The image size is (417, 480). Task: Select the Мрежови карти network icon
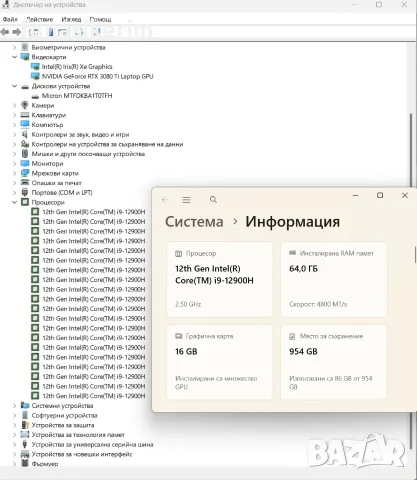coord(25,173)
